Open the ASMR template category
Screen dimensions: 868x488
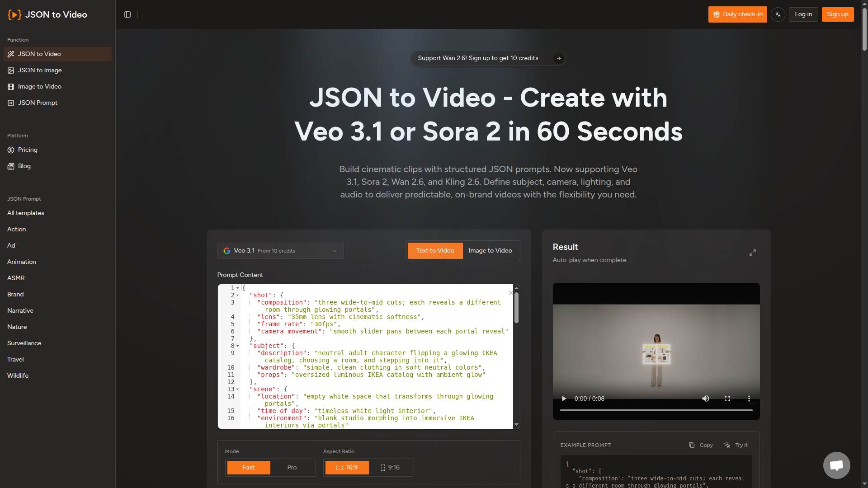(x=16, y=278)
